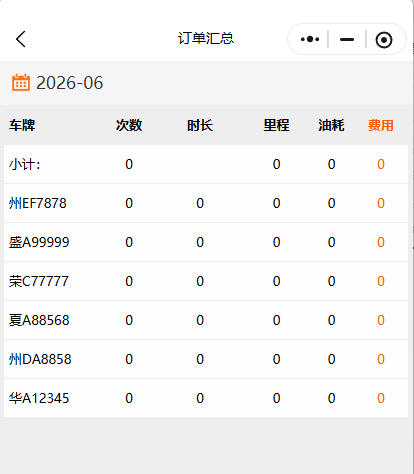The image size is (414, 474).
Task: Click the 次数 value in 小计 row
Action: click(x=129, y=164)
